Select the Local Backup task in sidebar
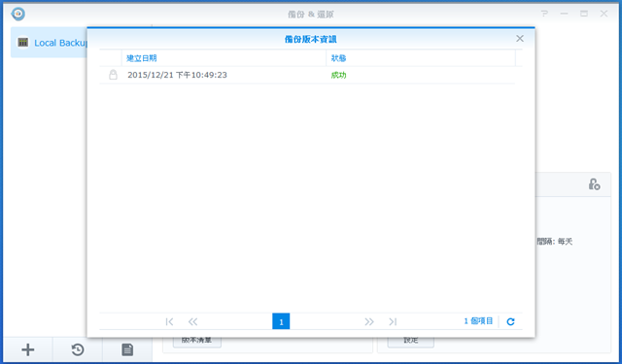The height and width of the screenshot is (364, 622). point(50,43)
